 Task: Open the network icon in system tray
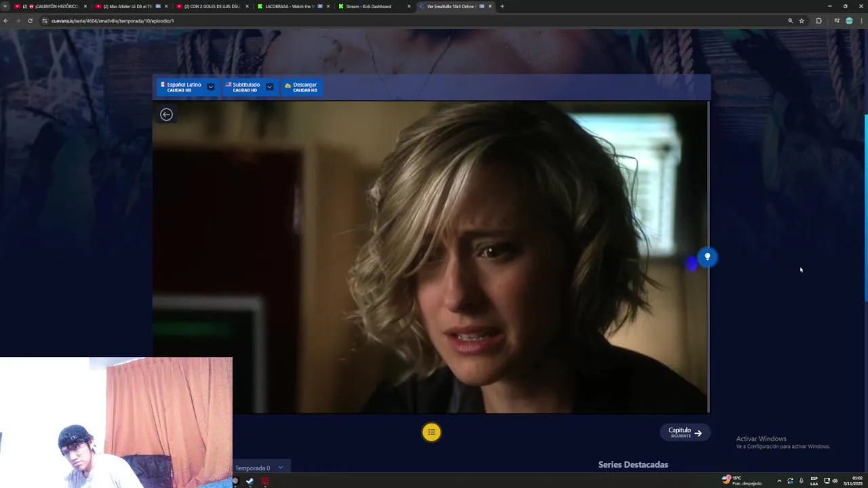[x=827, y=481]
